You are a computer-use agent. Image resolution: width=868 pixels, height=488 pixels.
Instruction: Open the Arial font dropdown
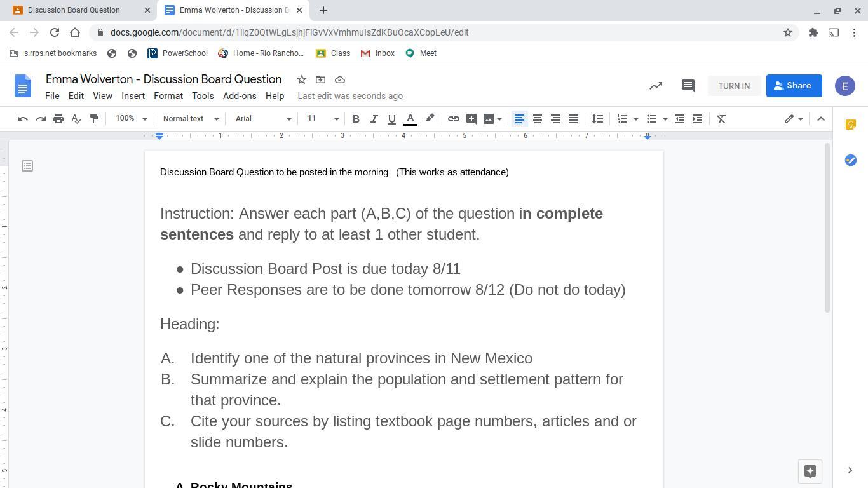click(262, 119)
